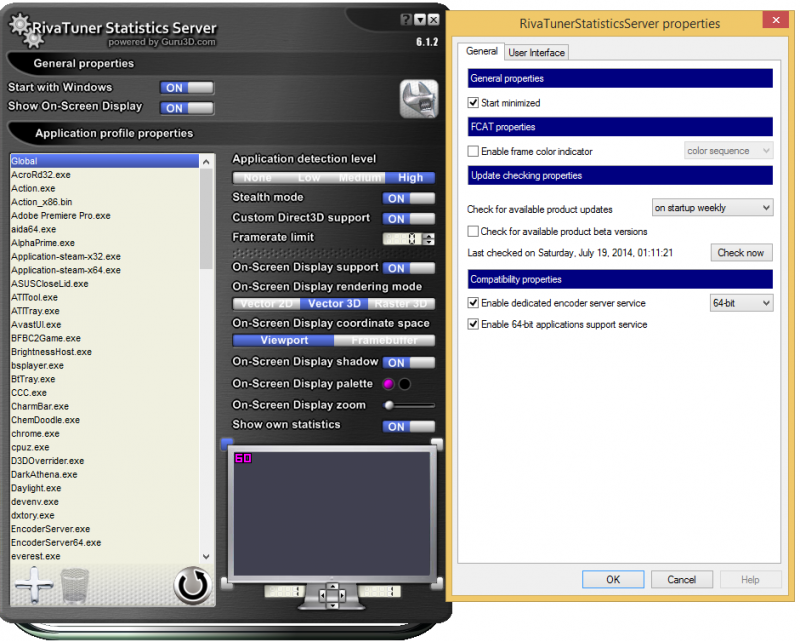This screenshot has height=641, width=800.
Task: Click the On-Screen Display zoom slider handle
Action: (x=389, y=405)
